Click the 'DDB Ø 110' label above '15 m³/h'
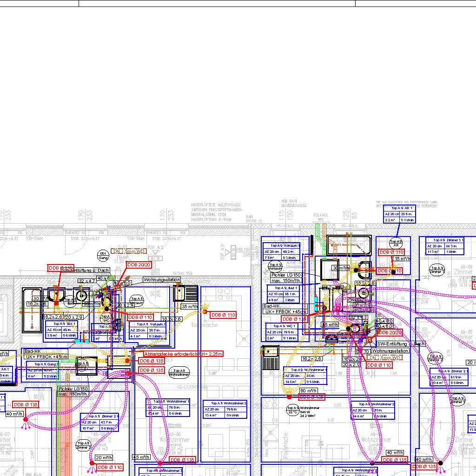The height and width of the screenshot is (476, 476). 391,252
